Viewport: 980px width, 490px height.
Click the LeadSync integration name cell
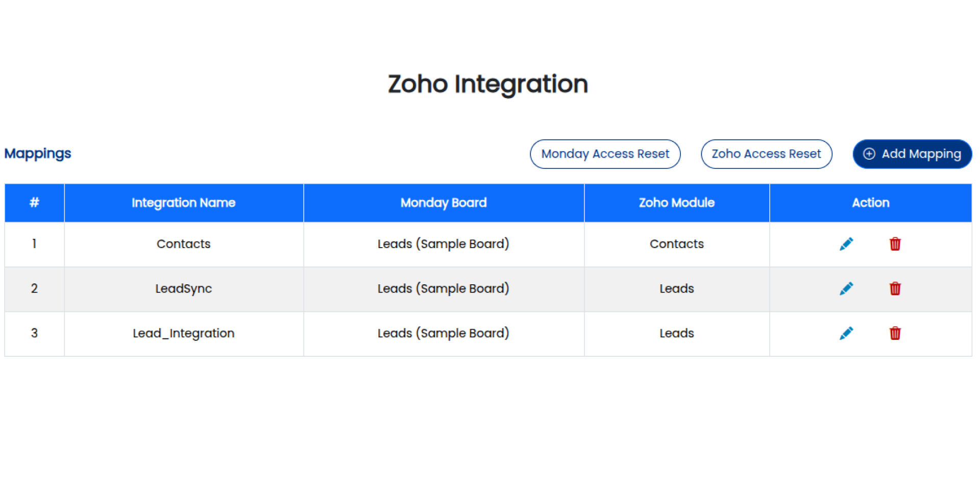point(184,289)
